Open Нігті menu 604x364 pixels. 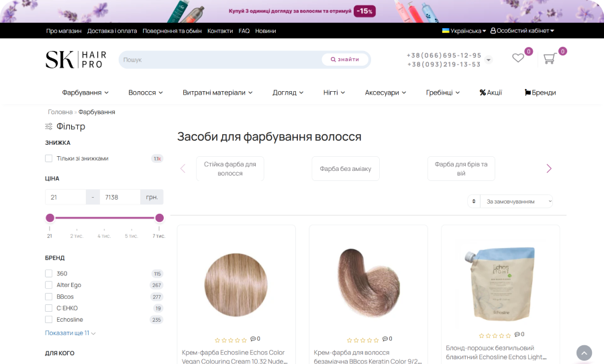pyautogui.click(x=334, y=93)
